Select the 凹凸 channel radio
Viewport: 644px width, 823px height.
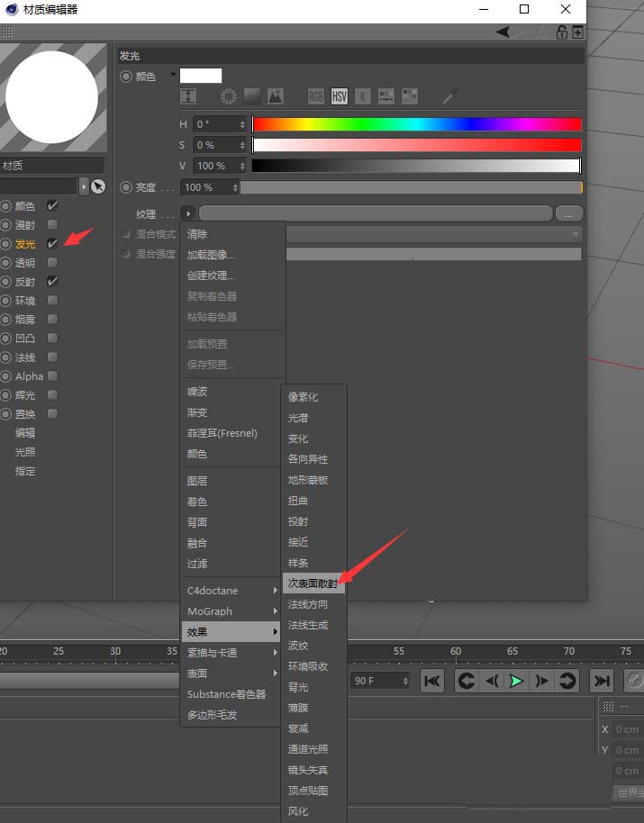click(x=5, y=339)
